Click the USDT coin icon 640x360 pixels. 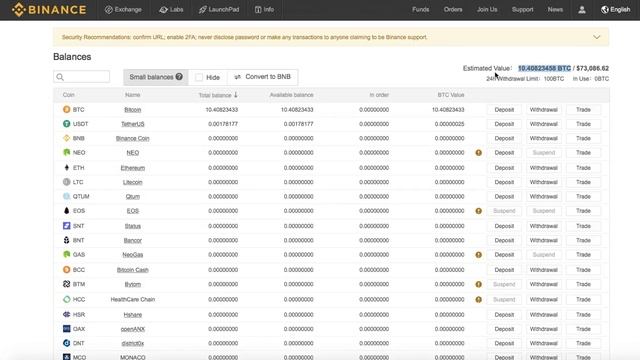pos(67,124)
